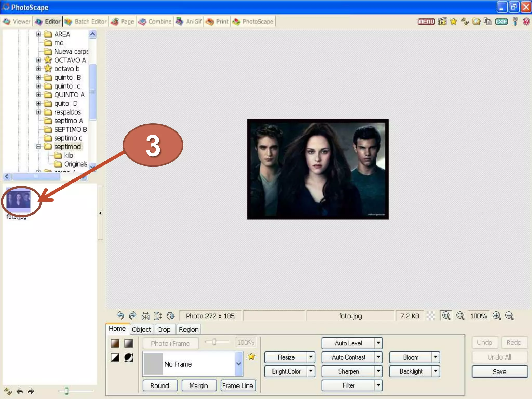Toggle the transparency checkerboard background button
Image resolution: width=532 pixels, height=399 pixels.
[430, 316]
